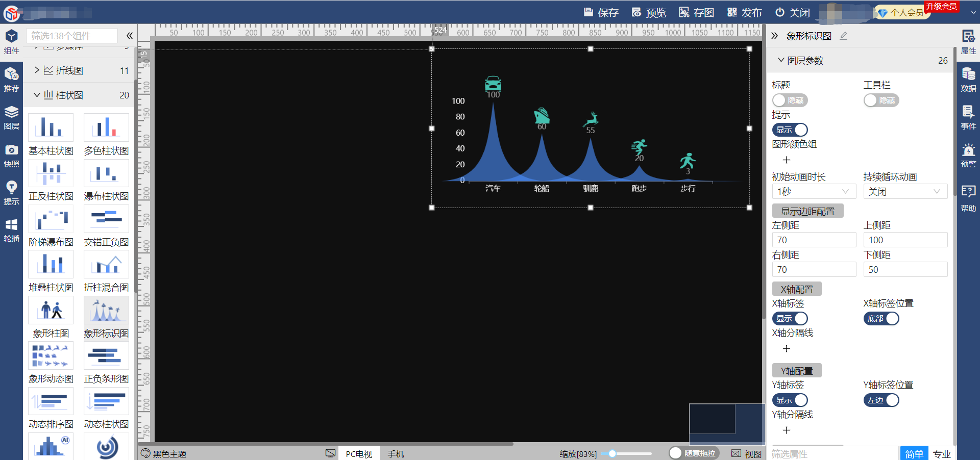Screen dimensions: 980x460
Task: Open the 组件 components sidebar icon
Action: click(x=11, y=42)
